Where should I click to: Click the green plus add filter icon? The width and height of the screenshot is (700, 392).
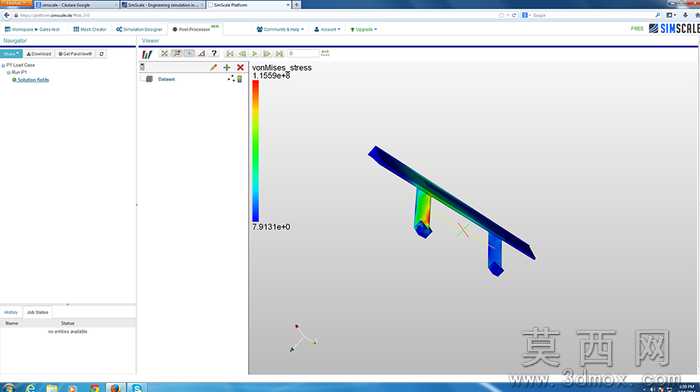227,67
